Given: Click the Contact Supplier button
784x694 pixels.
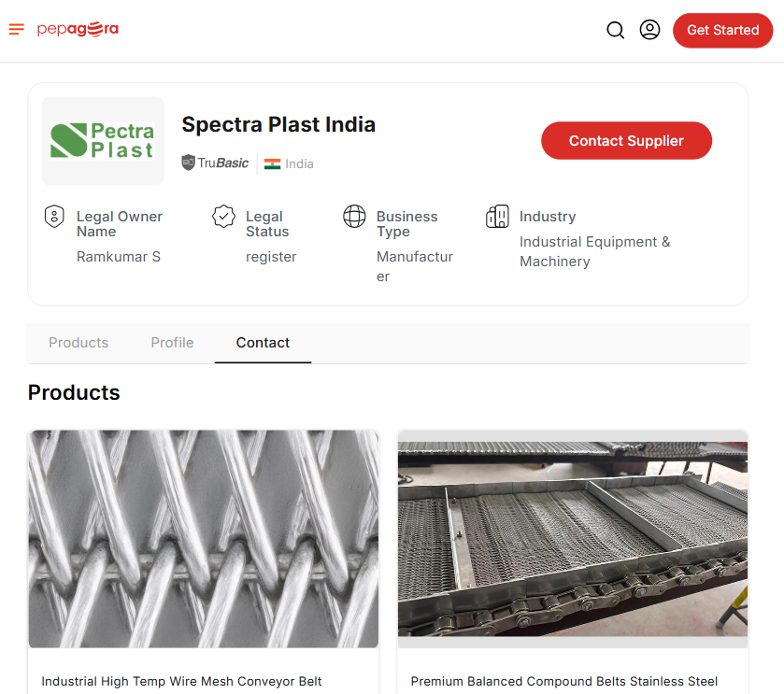Looking at the screenshot, I should 626,141.
